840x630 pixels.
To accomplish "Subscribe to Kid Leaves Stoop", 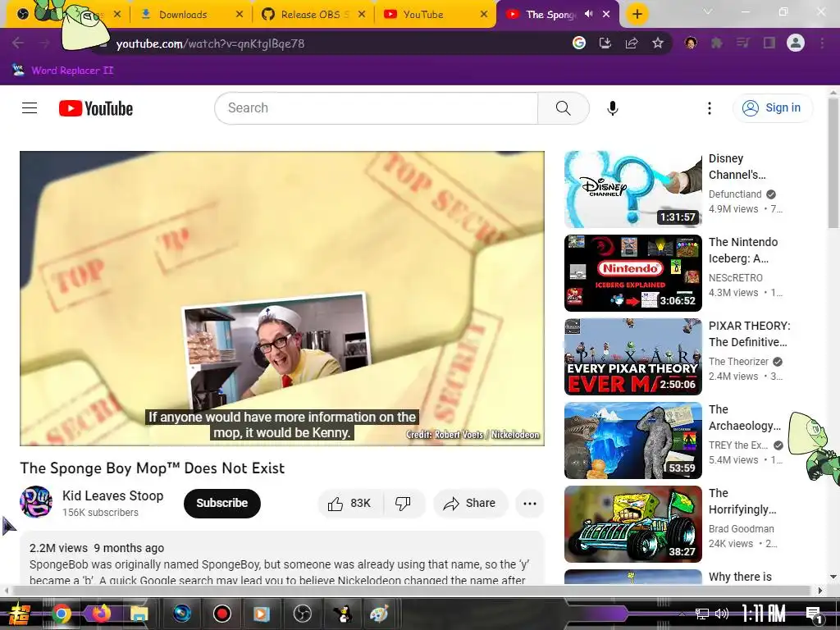I will coord(221,503).
